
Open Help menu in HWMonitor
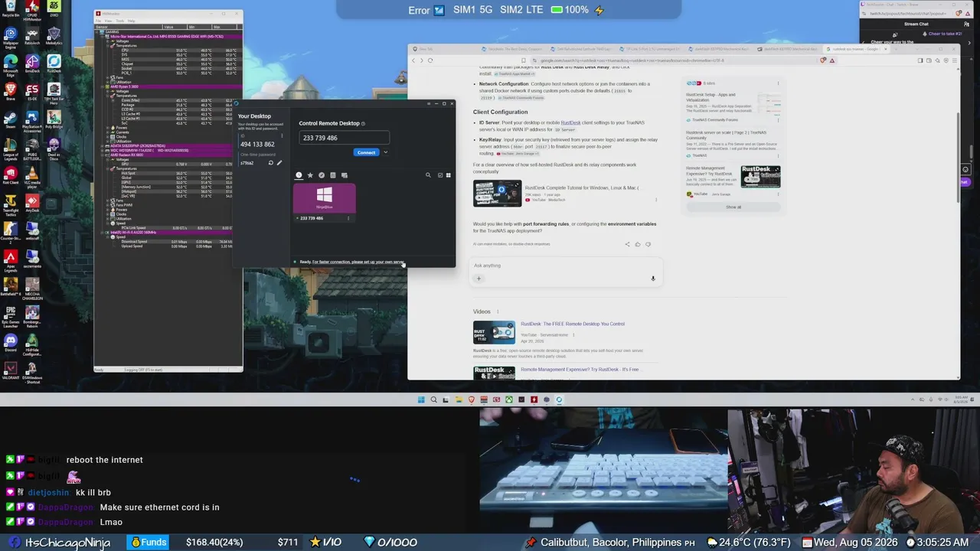tap(132, 21)
